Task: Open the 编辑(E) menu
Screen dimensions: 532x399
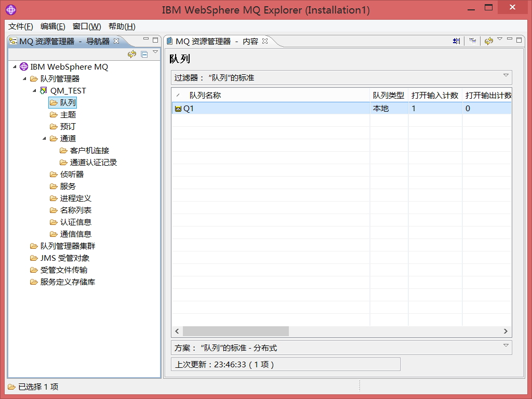Action: coord(52,26)
